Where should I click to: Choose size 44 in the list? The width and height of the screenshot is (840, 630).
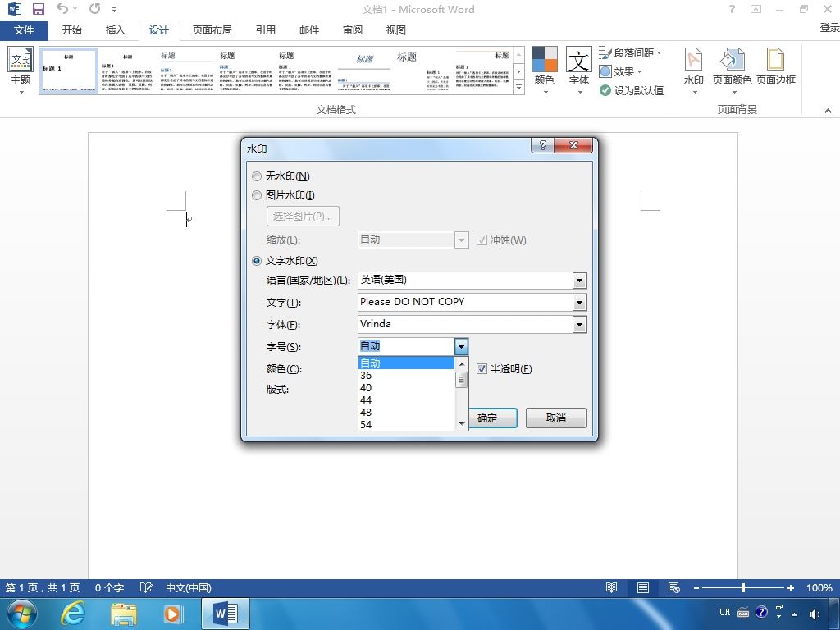pyautogui.click(x=406, y=400)
